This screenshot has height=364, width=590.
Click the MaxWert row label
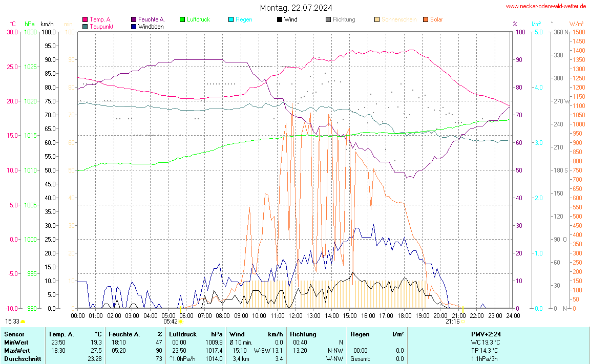coord(16,351)
